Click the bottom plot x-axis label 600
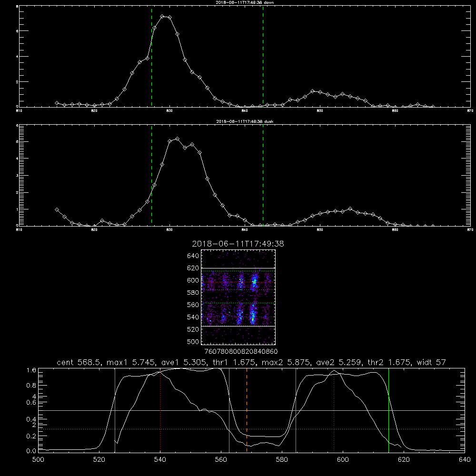 [343, 460]
